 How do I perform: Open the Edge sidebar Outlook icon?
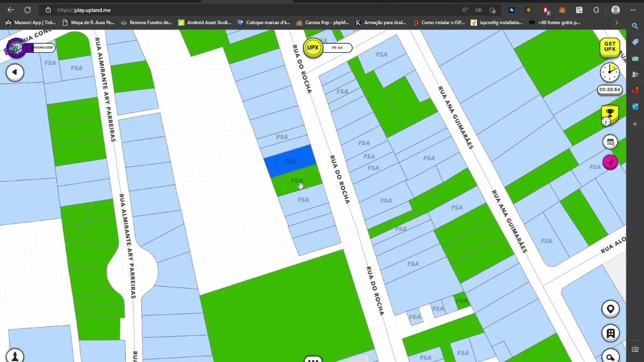click(635, 107)
